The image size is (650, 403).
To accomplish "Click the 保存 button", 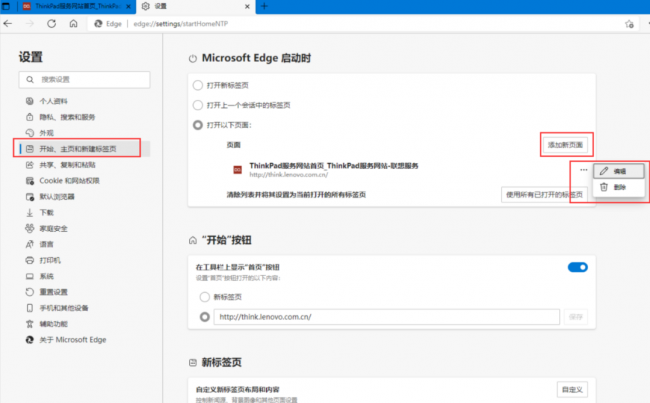I will click(x=575, y=317).
